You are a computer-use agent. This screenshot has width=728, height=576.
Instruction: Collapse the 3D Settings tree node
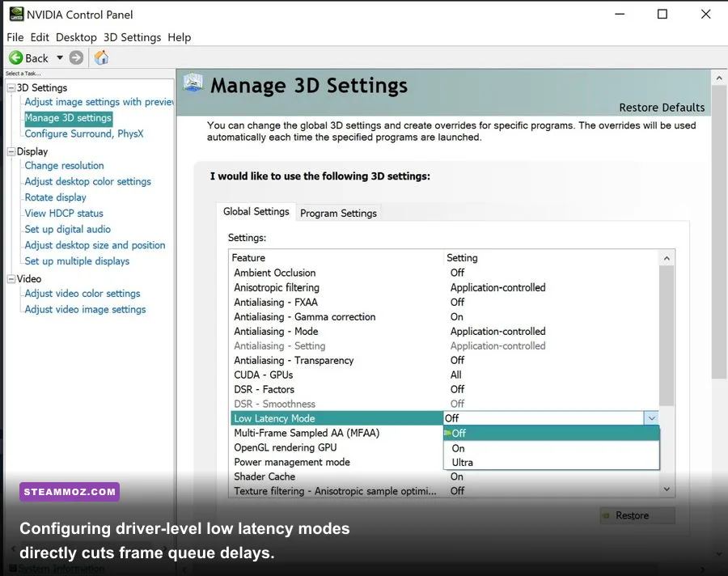tap(11, 88)
